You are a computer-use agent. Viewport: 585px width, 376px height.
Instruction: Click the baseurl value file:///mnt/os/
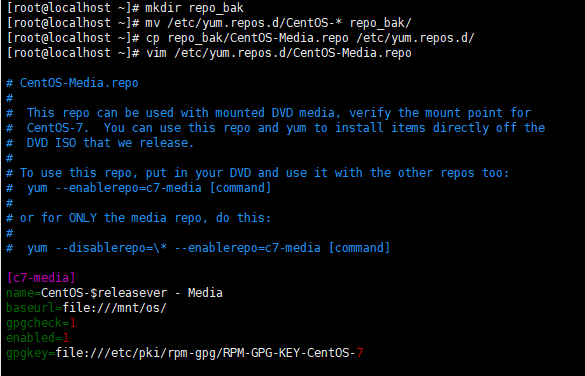click(x=115, y=308)
